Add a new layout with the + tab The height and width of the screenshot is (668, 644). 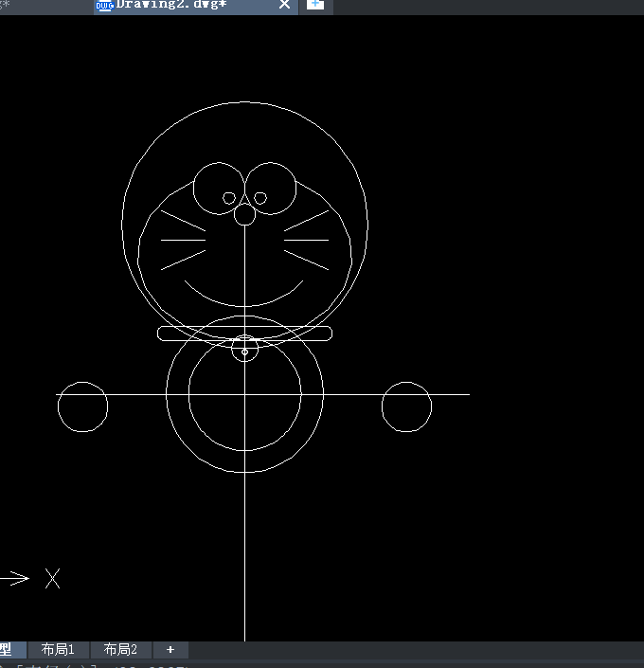pos(170,649)
